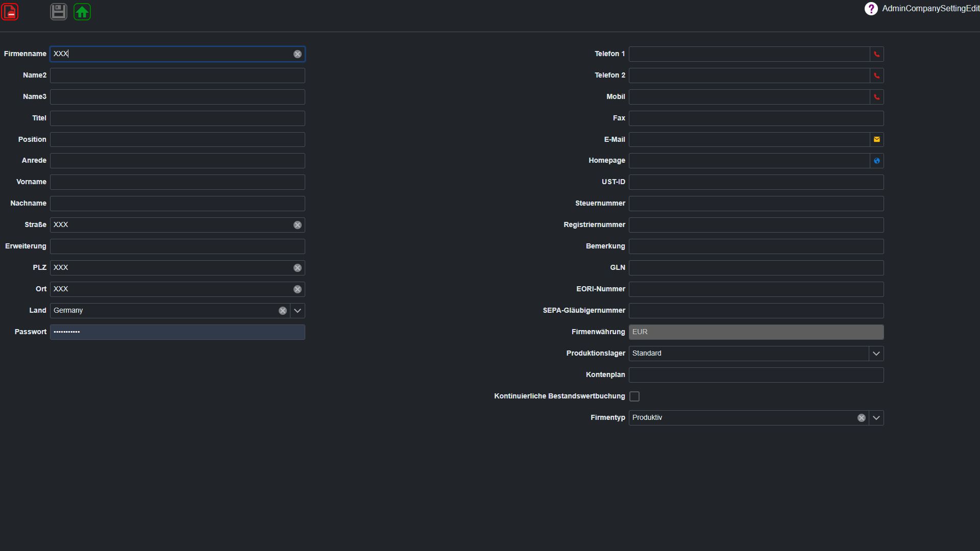The width and height of the screenshot is (980, 551).
Task: Click into the Titel field
Action: 178,118
